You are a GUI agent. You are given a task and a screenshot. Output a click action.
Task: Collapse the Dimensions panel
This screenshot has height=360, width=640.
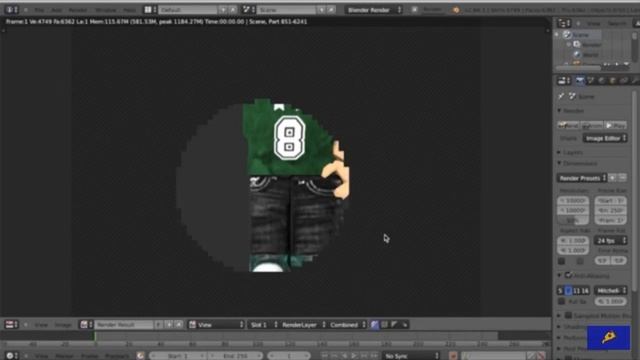tap(560, 163)
